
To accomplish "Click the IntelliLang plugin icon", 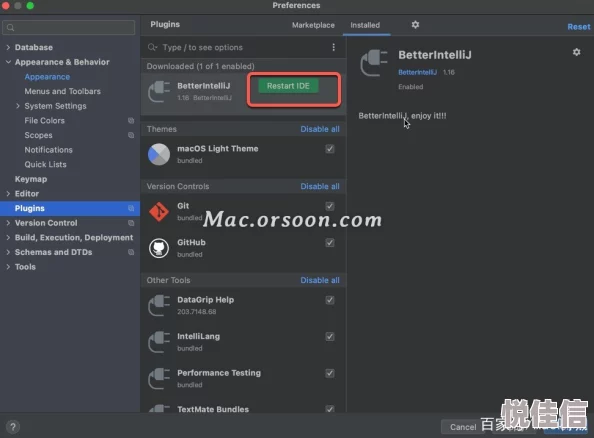I will click(159, 342).
